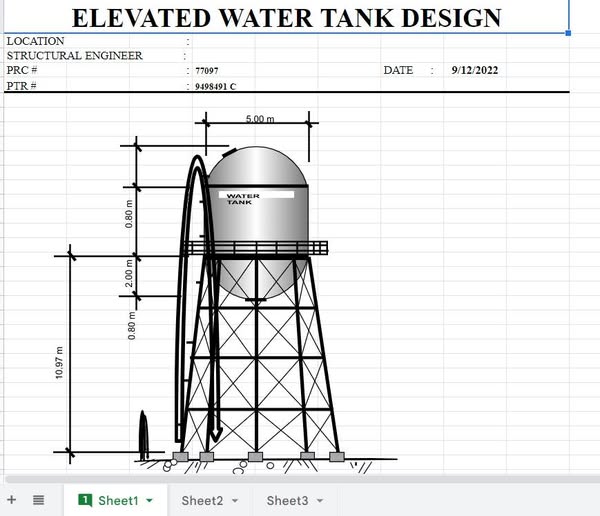The image size is (600, 516).
Task: Click the PRC value cell 77097
Action: click(x=207, y=71)
